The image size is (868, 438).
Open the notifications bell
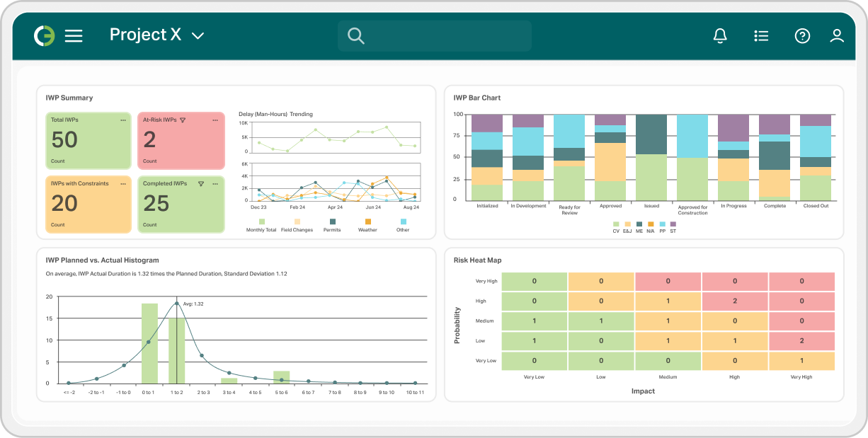point(720,35)
